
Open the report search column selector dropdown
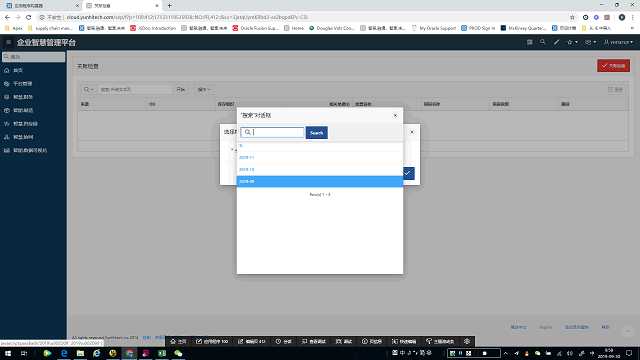coord(89,89)
